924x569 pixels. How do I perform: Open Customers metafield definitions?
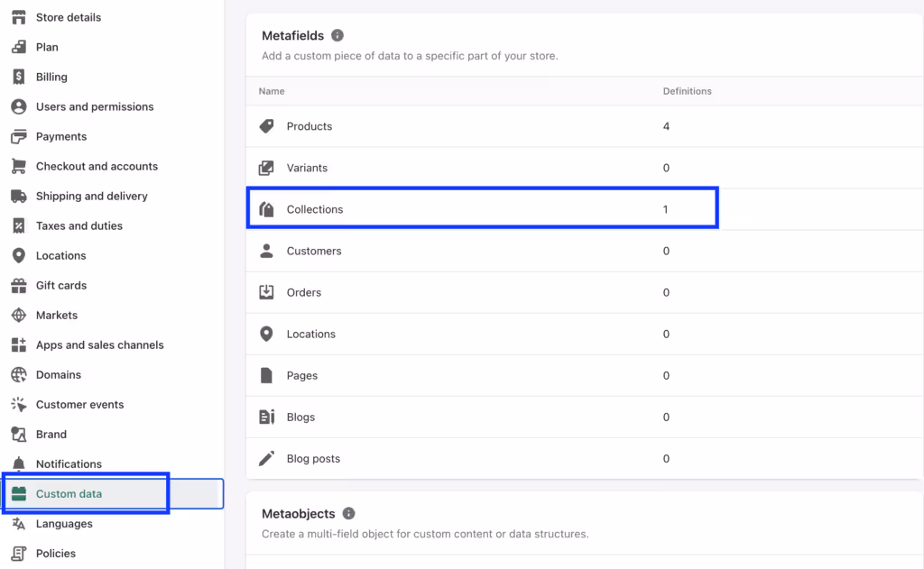585,251
